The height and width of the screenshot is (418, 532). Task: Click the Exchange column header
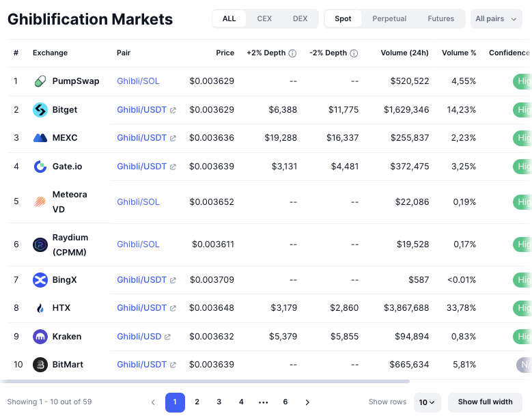pyautogui.click(x=50, y=53)
